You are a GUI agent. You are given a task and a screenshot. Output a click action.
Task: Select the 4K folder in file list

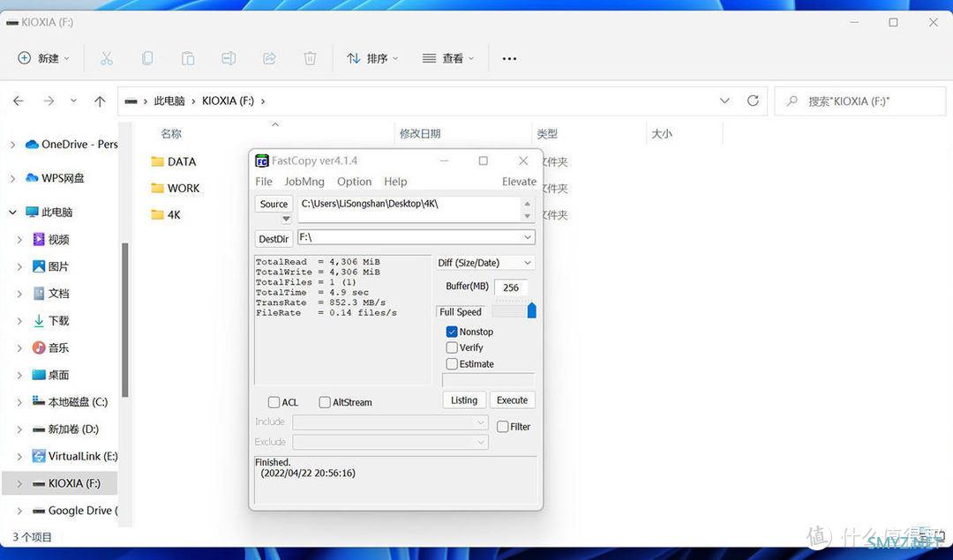(166, 215)
